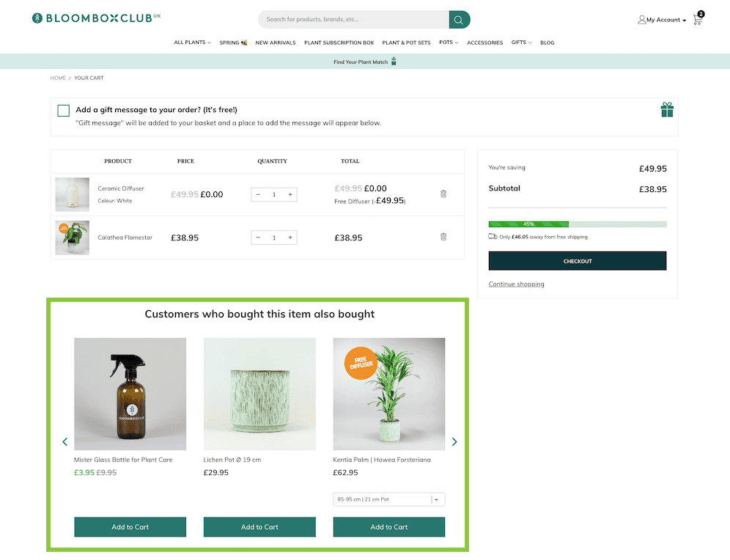Click the delivery truck icon
Viewport: 730px width, 560px height.
pyautogui.click(x=493, y=236)
